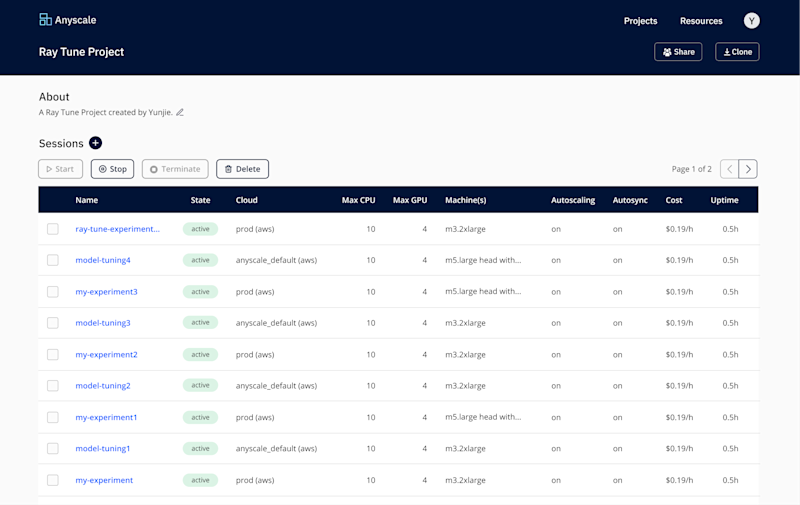Open the my-experiment2 session link

[106, 355]
